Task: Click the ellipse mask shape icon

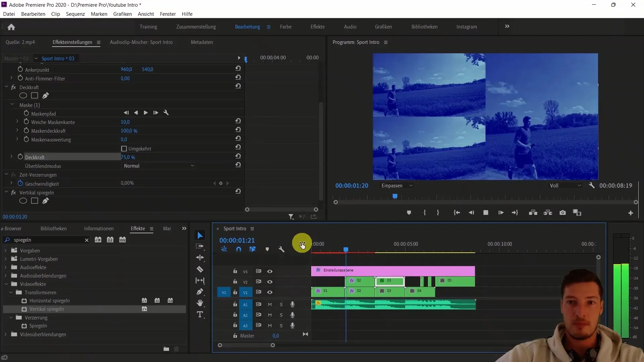Action: point(23,96)
